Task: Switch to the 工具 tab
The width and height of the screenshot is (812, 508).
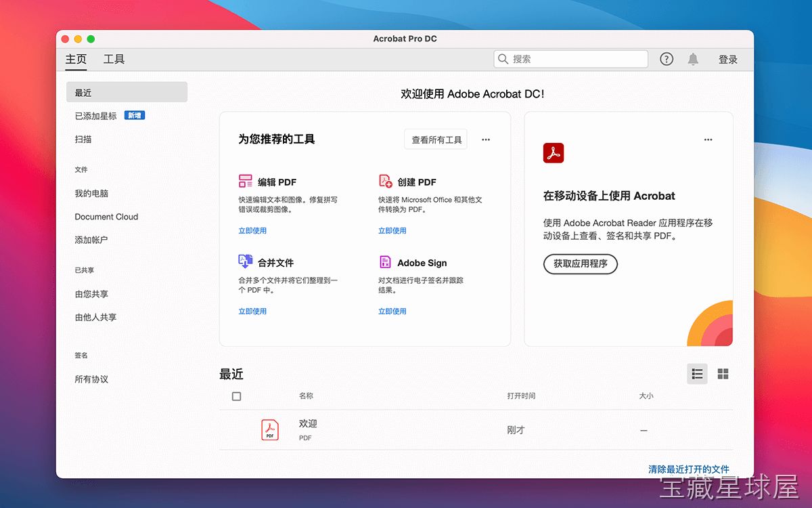Action: 114,59
